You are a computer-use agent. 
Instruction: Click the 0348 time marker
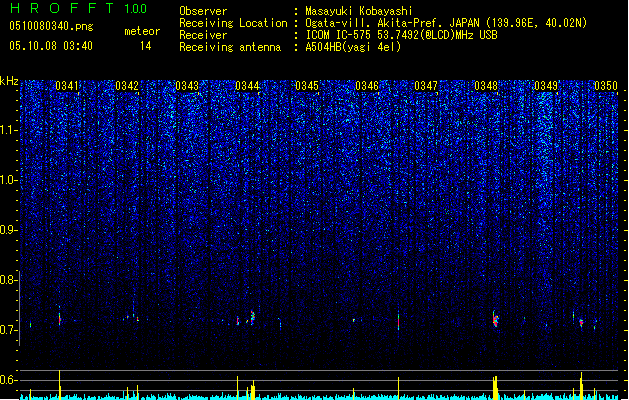tap(486, 86)
